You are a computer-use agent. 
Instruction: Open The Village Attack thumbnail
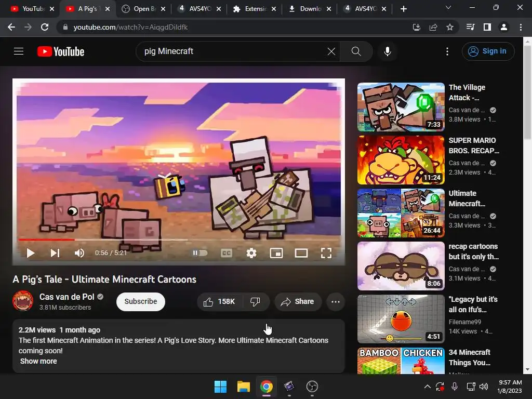click(401, 107)
